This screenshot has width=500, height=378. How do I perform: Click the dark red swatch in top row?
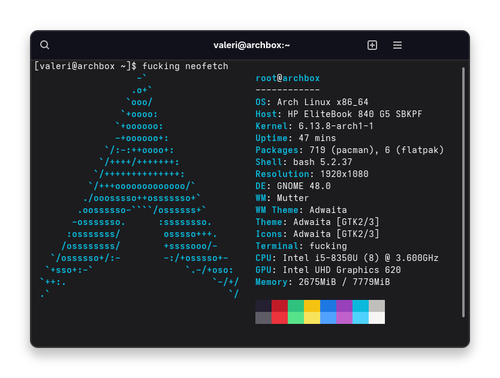point(280,306)
